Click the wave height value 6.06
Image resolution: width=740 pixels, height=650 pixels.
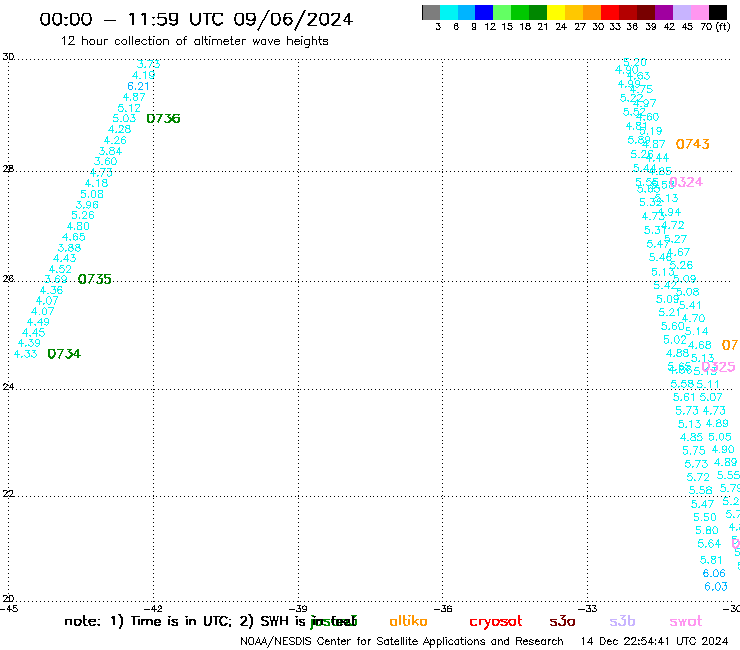(x=714, y=573)
